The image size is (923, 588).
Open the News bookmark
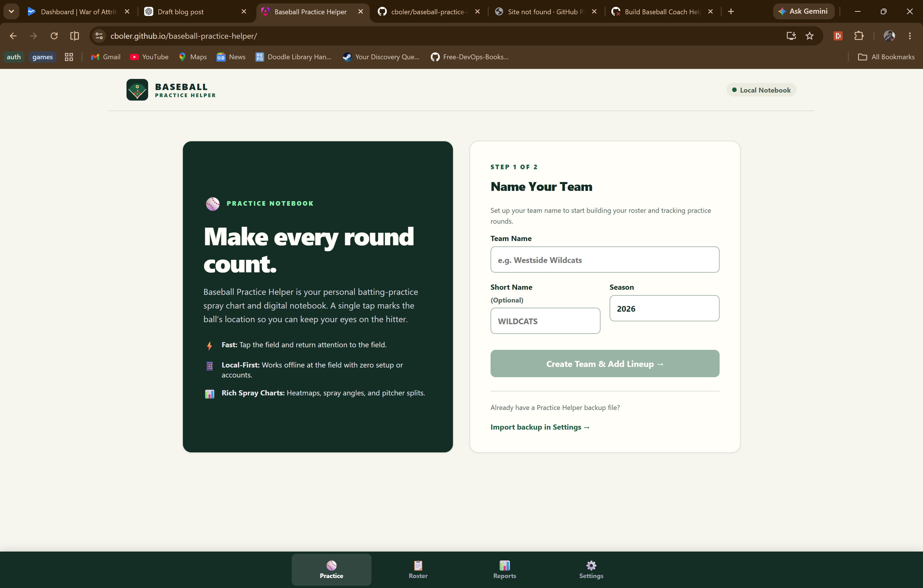click(x=231, y=57)
